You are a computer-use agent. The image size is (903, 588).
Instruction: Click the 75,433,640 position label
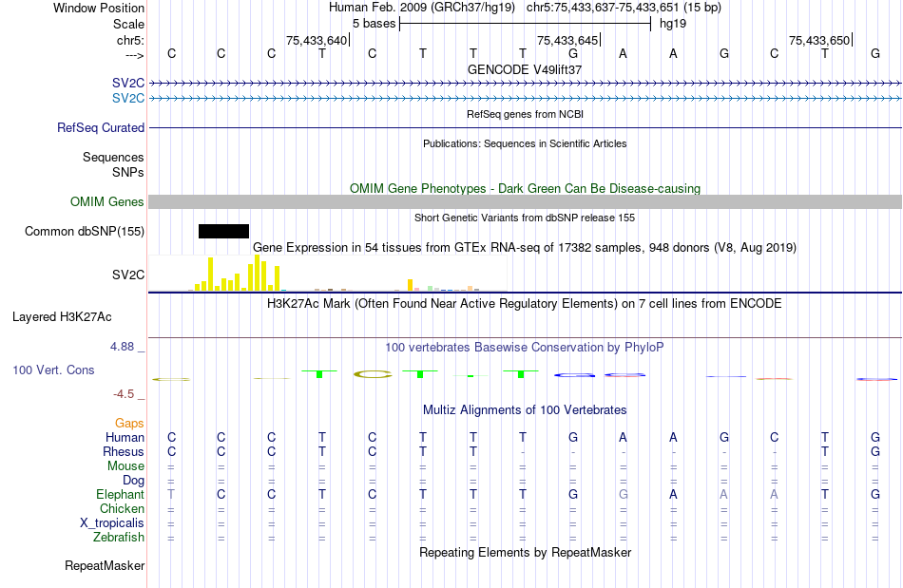click(x=317, y=40)
